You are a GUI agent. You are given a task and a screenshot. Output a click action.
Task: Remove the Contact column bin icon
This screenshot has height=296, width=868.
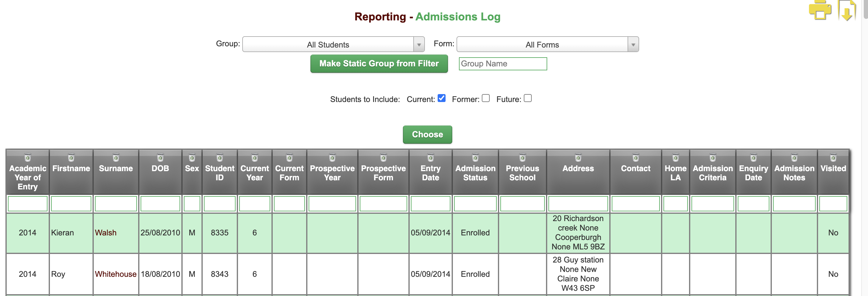pyautogui.click(x=636, y=157)
